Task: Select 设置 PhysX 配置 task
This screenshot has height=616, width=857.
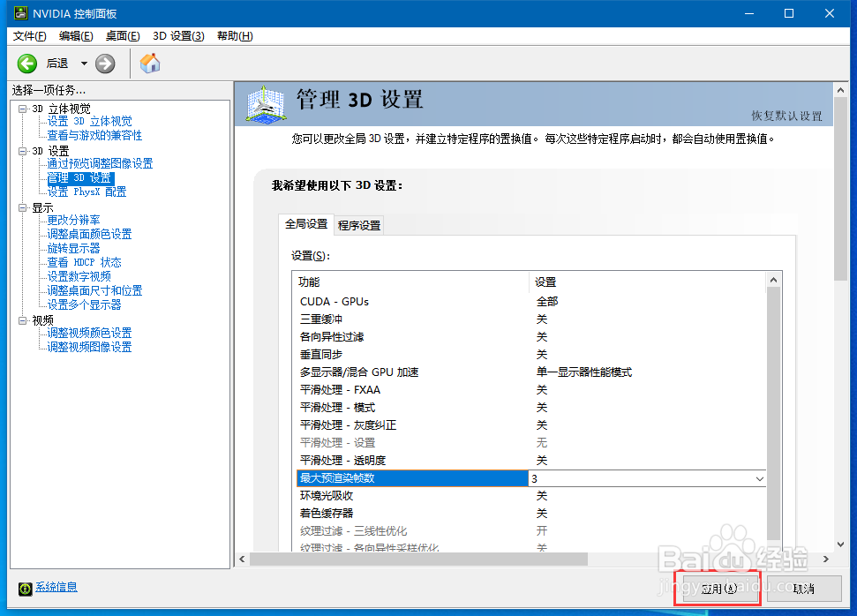Action: 86,192
